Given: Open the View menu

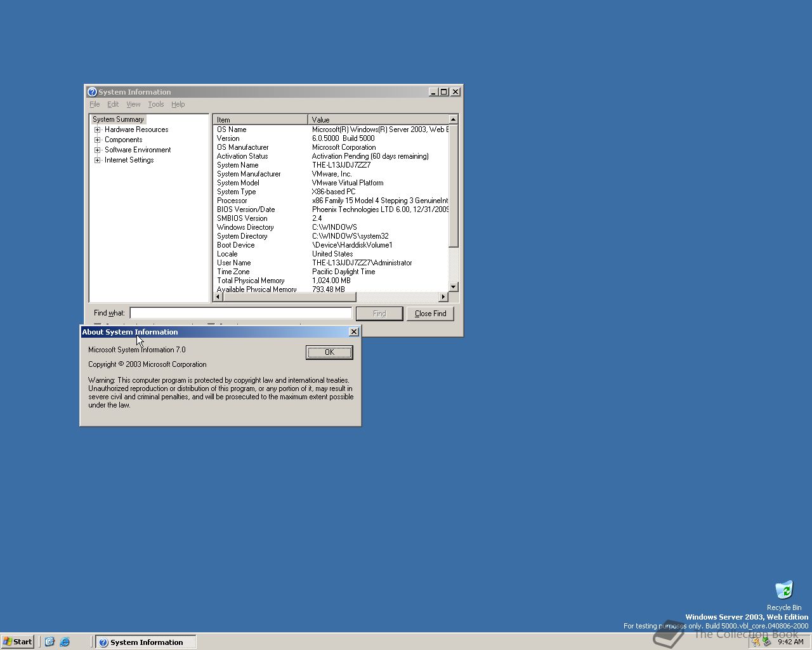Looking at the screenshot, I should tap(133, 104).
